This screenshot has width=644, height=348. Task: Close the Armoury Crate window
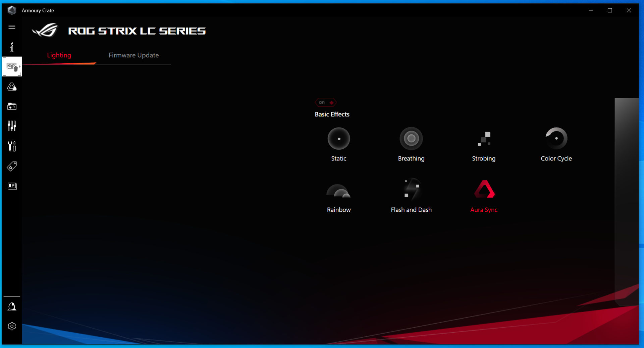(x=629, y=10)
